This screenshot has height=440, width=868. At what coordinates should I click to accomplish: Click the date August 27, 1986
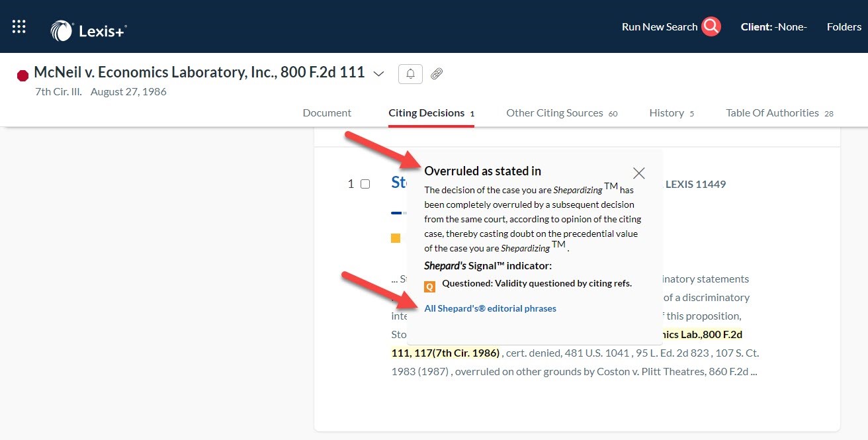[128, 92]
